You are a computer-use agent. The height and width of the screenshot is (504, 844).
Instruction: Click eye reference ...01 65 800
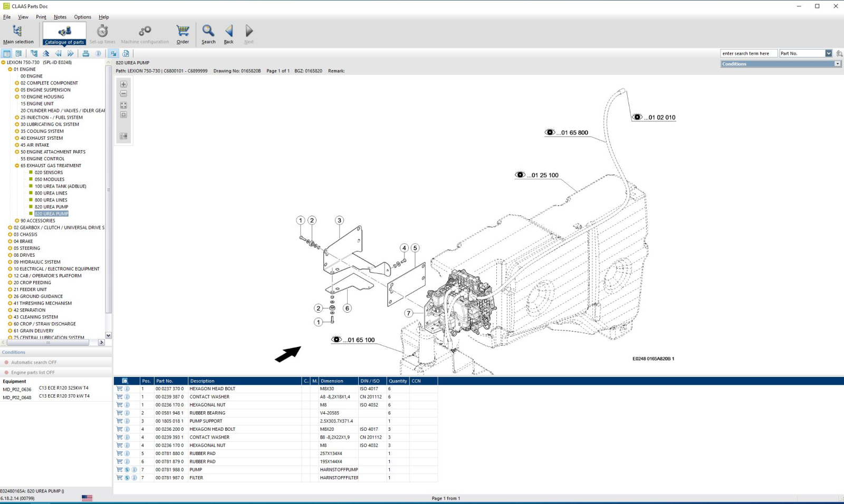click(x=567, y=133)
